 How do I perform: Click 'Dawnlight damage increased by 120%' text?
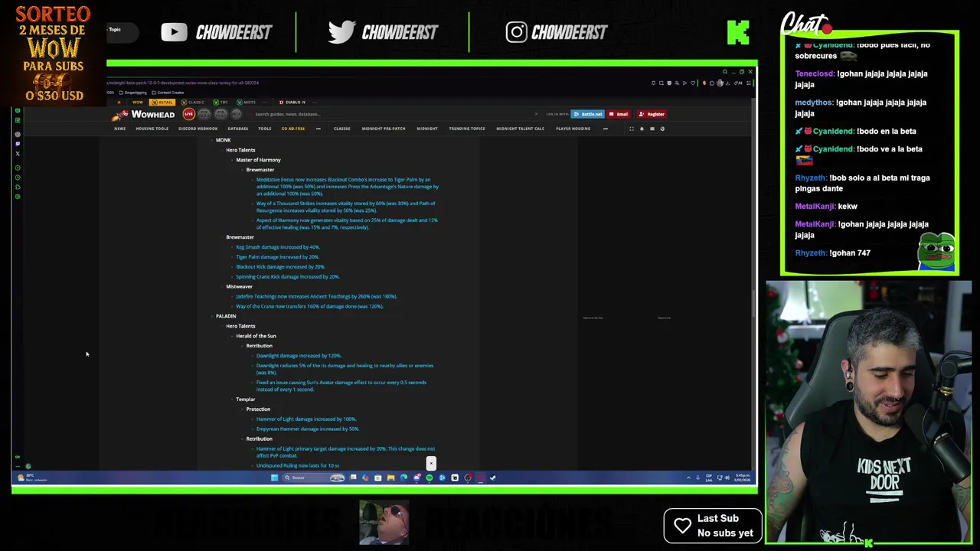point(299,356)
